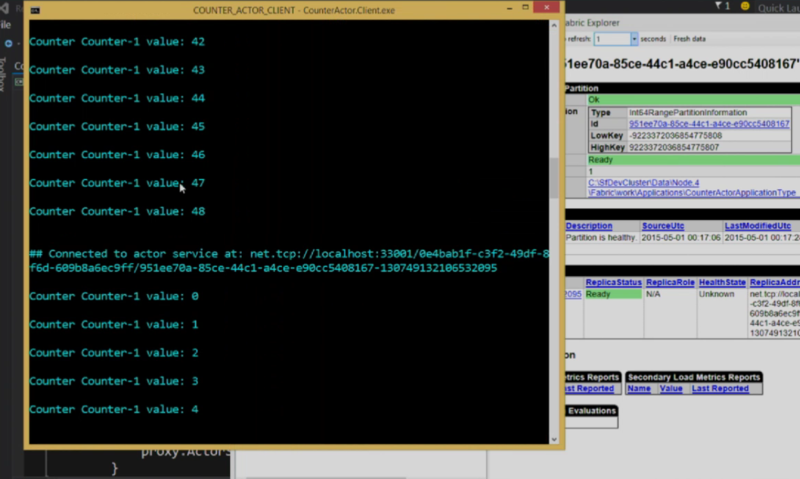
Task: Click the blue circle icon under File menu
Action: [x=8, y=43]
